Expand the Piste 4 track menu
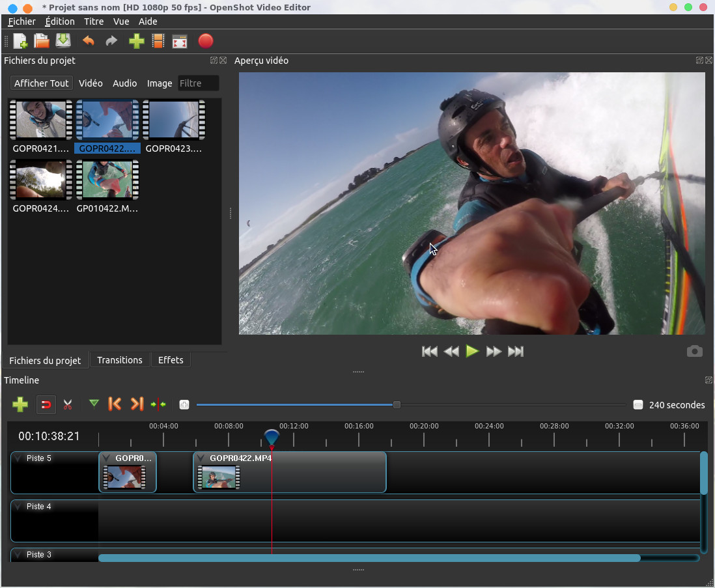The height and width of the screenshot is (588, 715). pyautogui.click(x=18, y=507)
